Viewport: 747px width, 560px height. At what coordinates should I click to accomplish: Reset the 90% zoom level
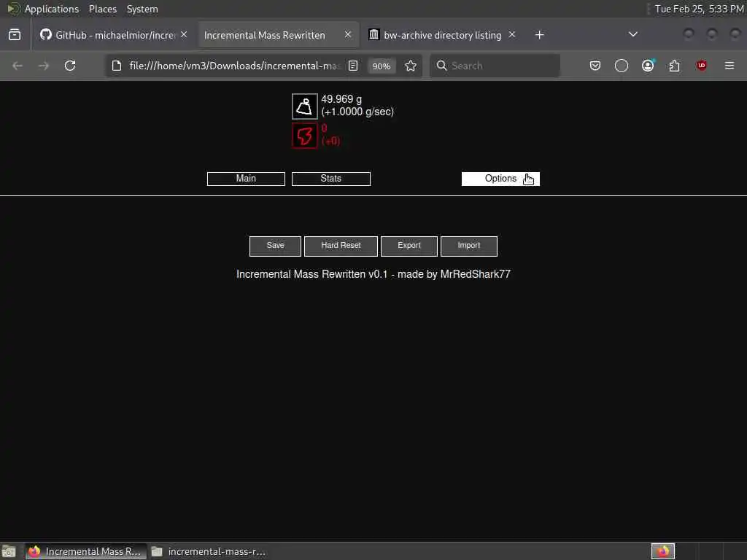[381, 66]
